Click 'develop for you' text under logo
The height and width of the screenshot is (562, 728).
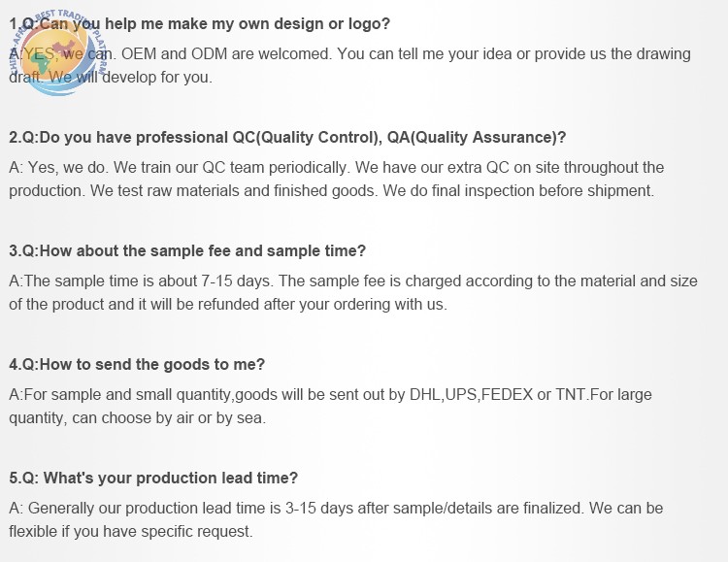pyautogui.click(x=157, y=77)
